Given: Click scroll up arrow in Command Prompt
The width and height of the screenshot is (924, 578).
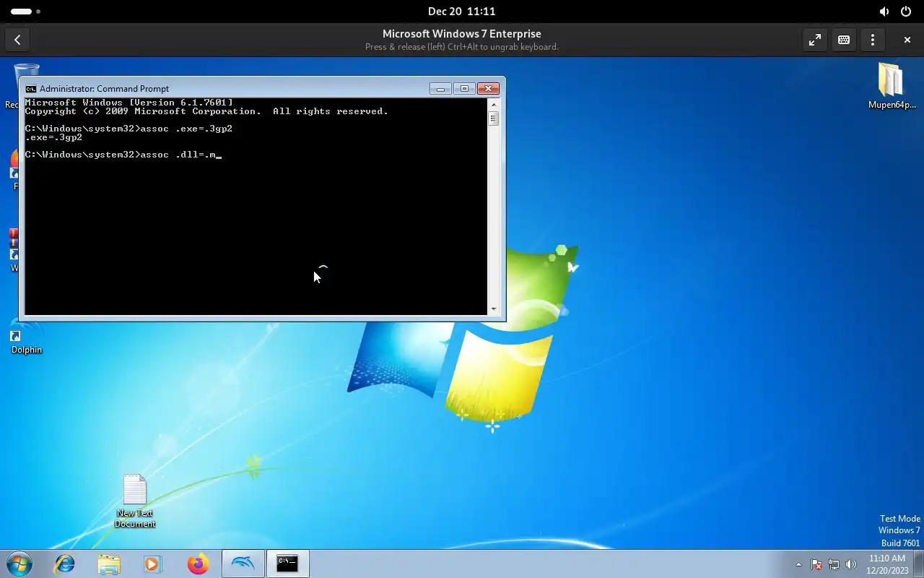Looking at the screenshot, I should (494, 104).
